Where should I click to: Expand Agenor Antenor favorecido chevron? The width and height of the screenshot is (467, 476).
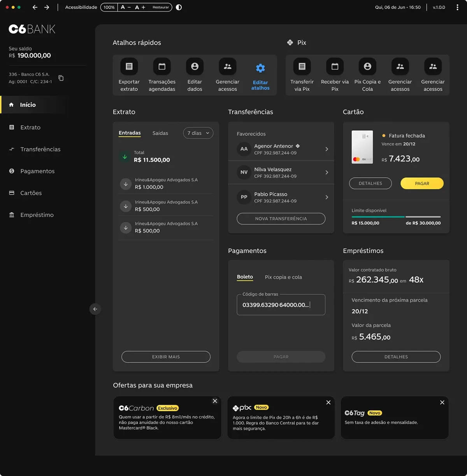pyautogui.click(x=327, y=149)
